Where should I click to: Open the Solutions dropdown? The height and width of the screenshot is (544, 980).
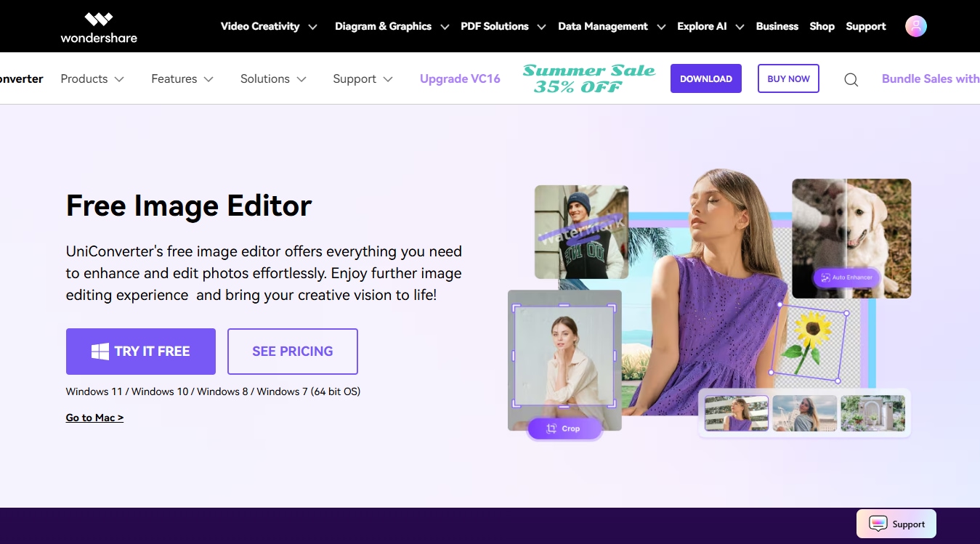tap(273, 78)
